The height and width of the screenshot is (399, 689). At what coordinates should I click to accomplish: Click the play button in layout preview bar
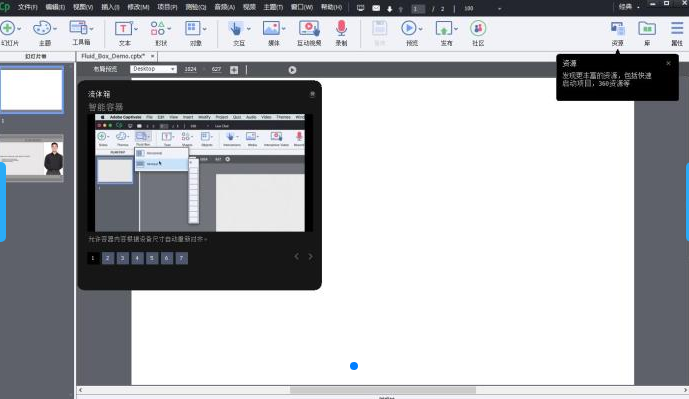pos(292,70)
